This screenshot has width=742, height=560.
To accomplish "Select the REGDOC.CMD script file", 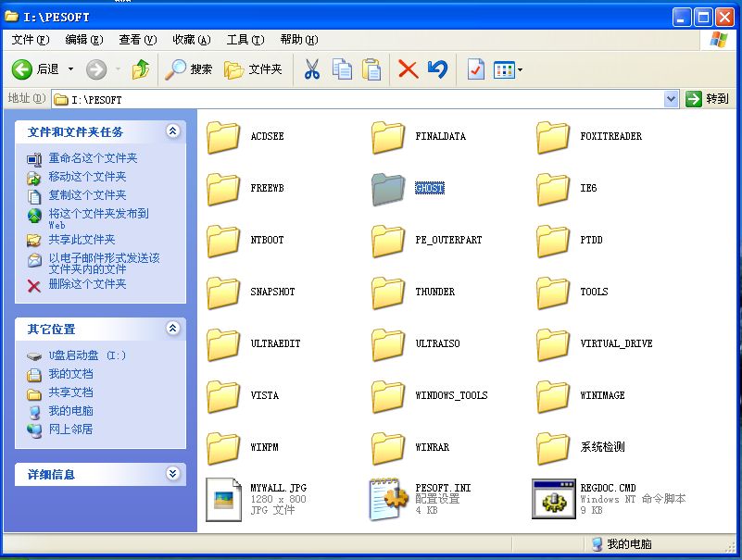I will click(x=553, y=499).
